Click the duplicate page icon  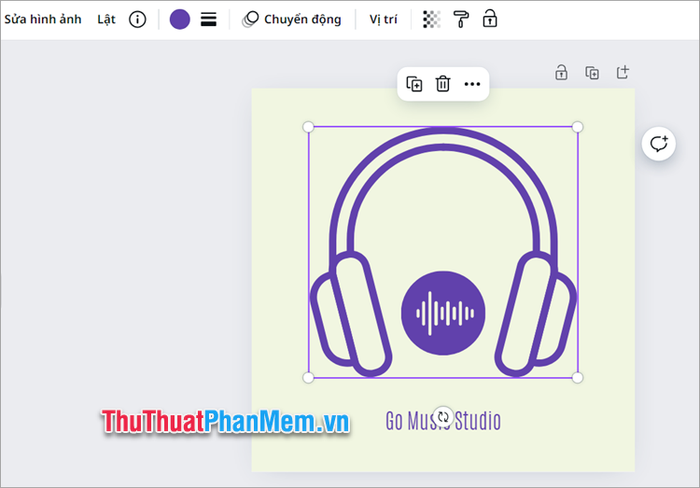pos(592,72)
